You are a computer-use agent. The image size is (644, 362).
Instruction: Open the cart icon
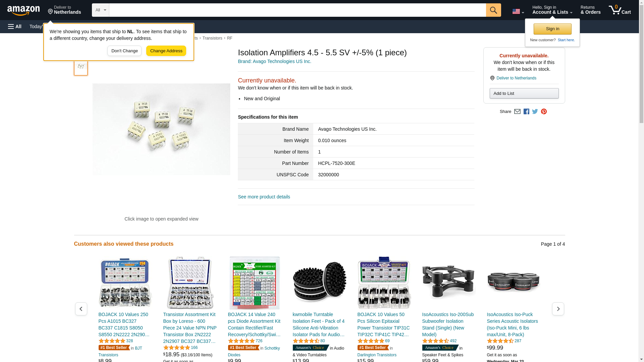pyautogui.click(x=620, y=10)
